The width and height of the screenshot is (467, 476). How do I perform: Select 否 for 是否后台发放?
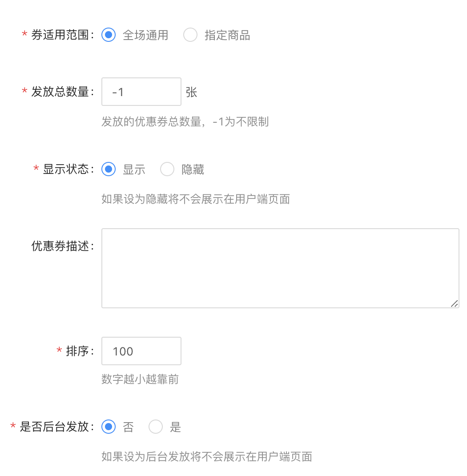[109, 427]
